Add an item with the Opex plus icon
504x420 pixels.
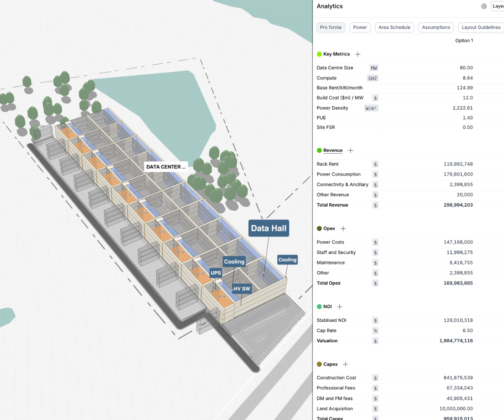[x=343, y=228]
